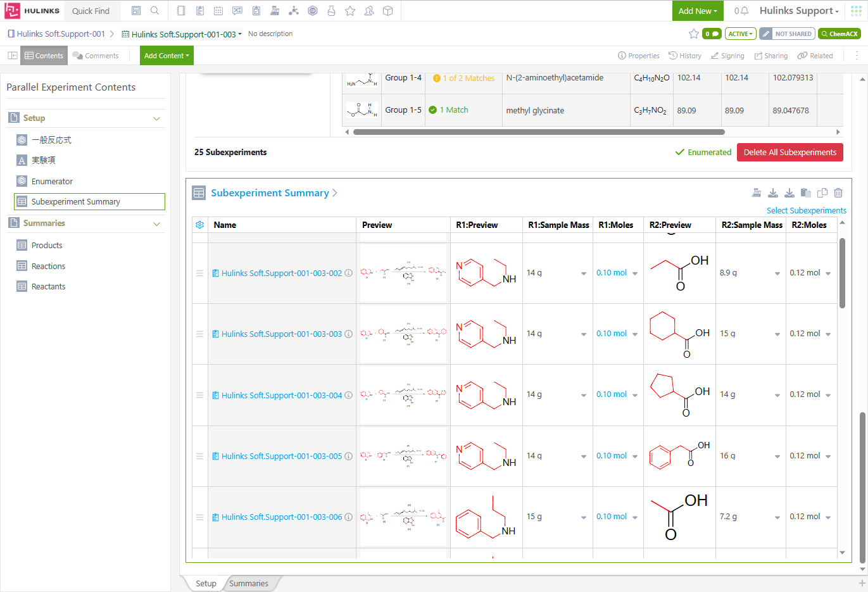Expand the Subexperiment Summary title arrow
The image size is (868, 592).
(335, 193)
